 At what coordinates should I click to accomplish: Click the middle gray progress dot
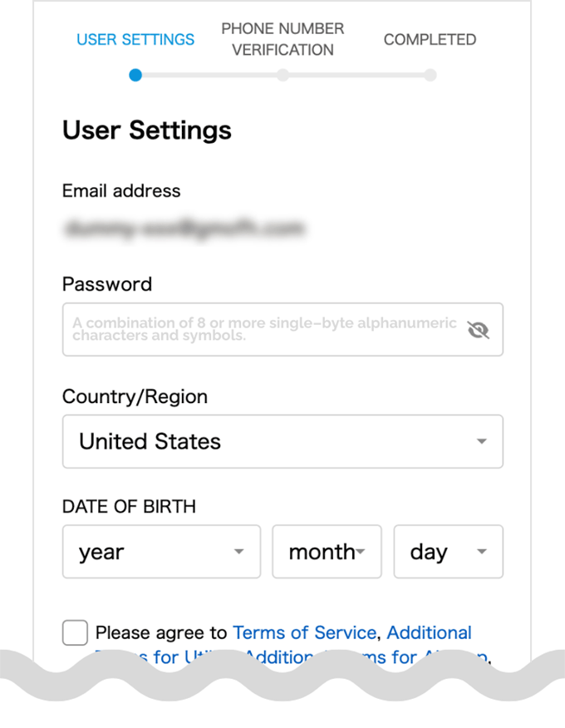pyautogui.click(x=282, y=76)
